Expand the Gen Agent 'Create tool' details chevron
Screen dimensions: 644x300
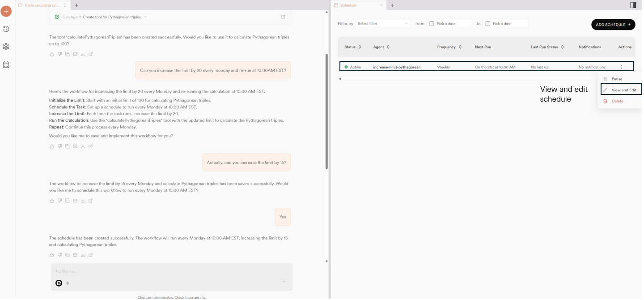(145, 17)
